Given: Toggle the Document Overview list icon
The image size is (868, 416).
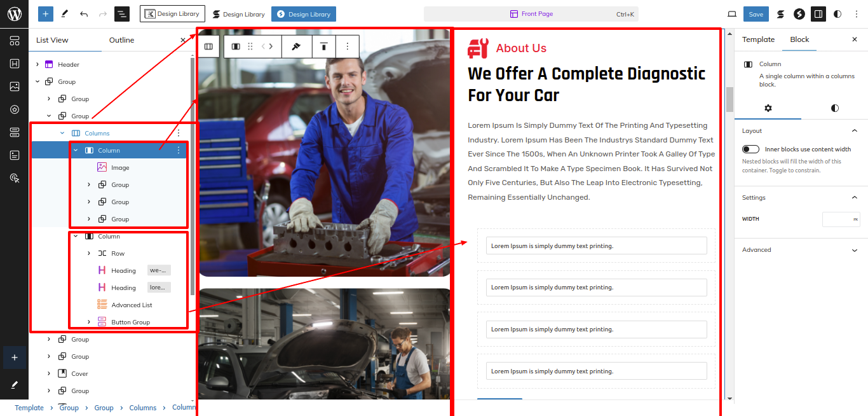Looking at the screenshot, I should 122,13.
